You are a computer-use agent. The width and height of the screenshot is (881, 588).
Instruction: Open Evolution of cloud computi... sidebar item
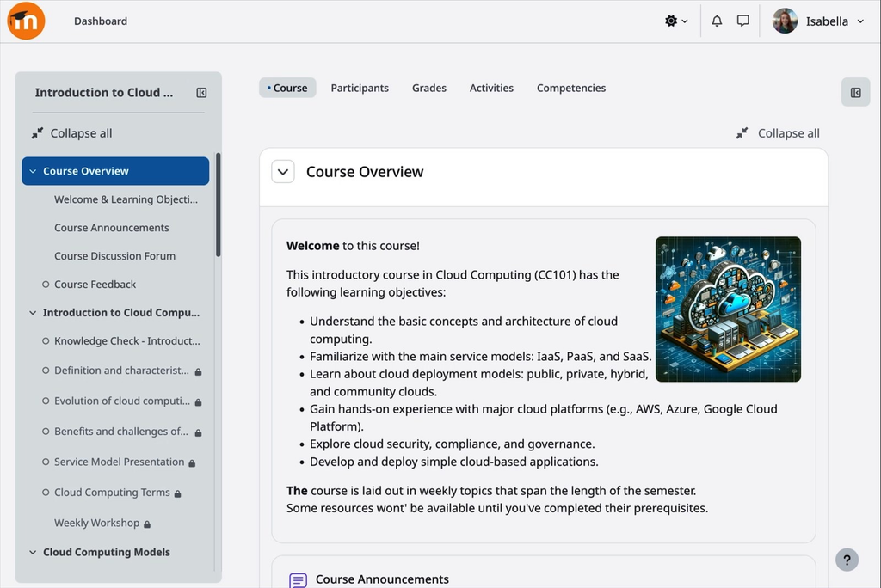click(x=122, y=401)
